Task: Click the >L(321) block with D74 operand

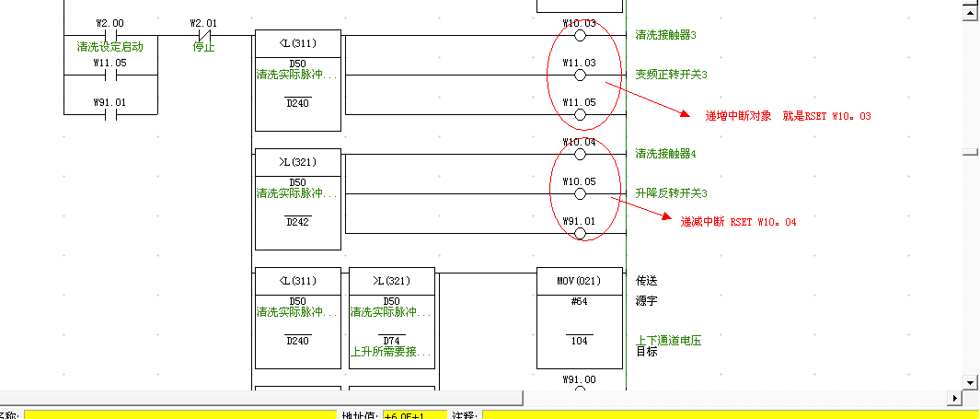Action: tap(391, 319)
